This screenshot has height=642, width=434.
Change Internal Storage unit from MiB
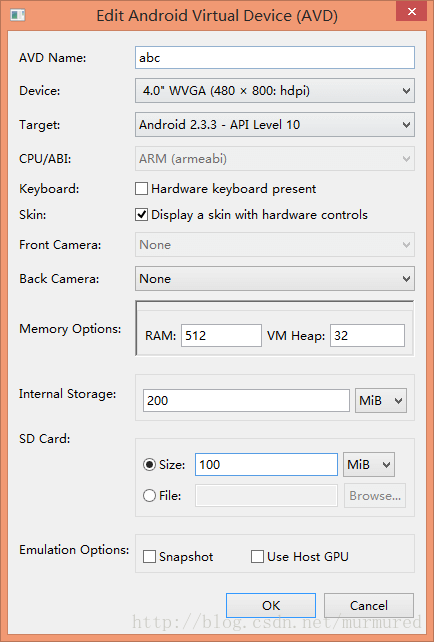381,400
